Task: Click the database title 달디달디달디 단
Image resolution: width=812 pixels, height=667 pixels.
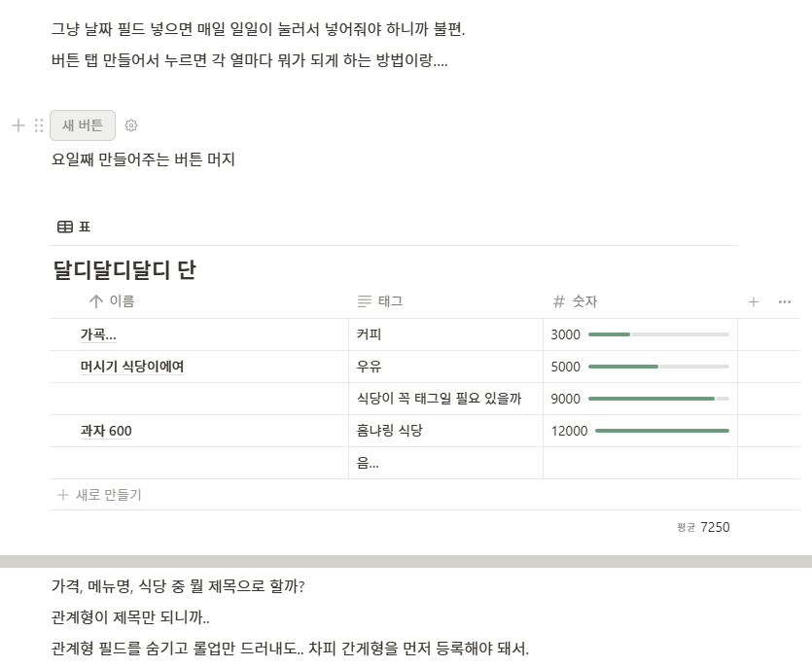Action: [x=124, y=269]
